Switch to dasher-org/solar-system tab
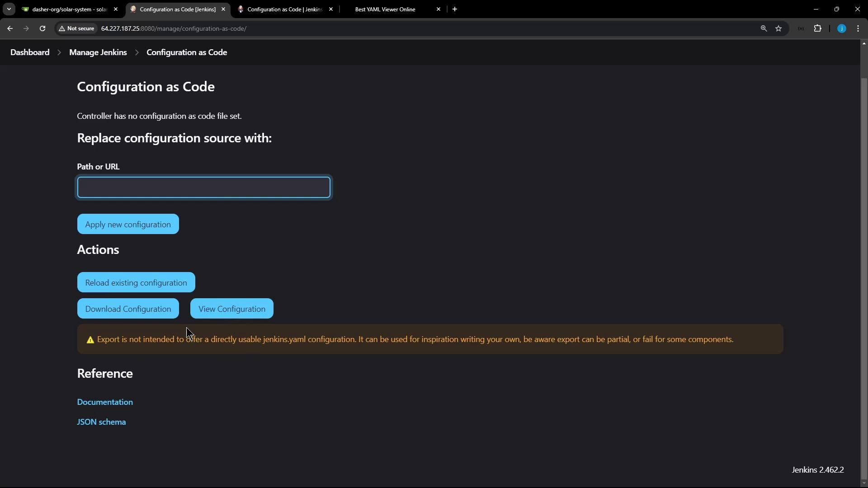Image resolution: width=868 pixels, height=488 pixels. pyautogui.click(x=69, y=9)
